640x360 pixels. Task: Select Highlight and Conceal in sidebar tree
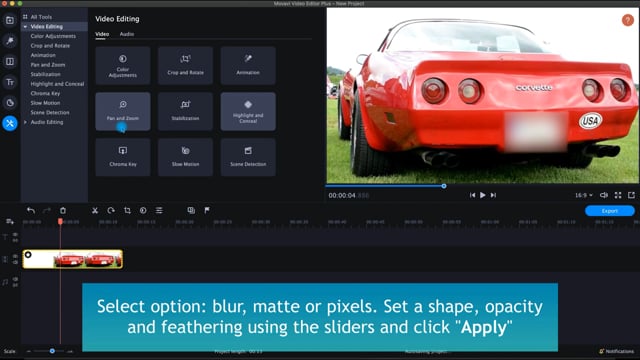(57, 84)
